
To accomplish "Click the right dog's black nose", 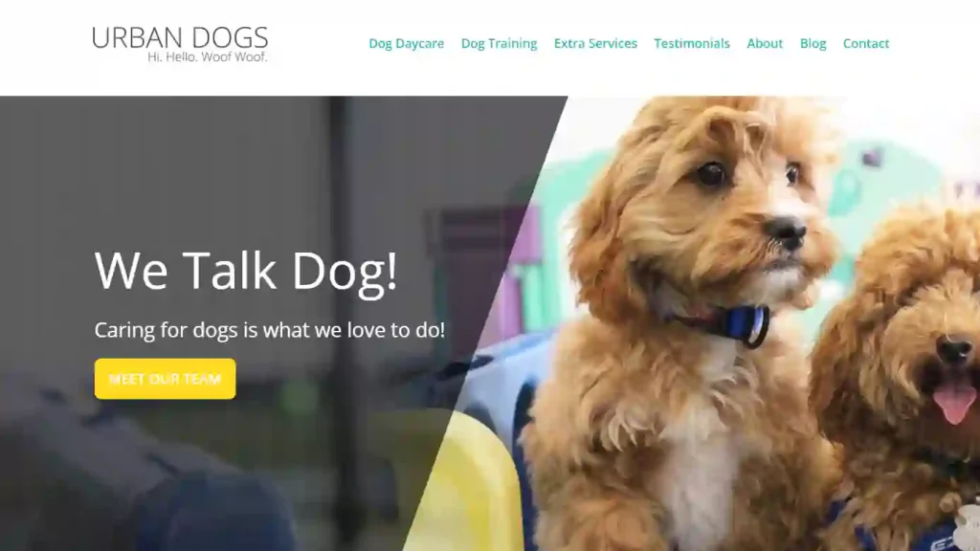I will (x=956, y=350).
